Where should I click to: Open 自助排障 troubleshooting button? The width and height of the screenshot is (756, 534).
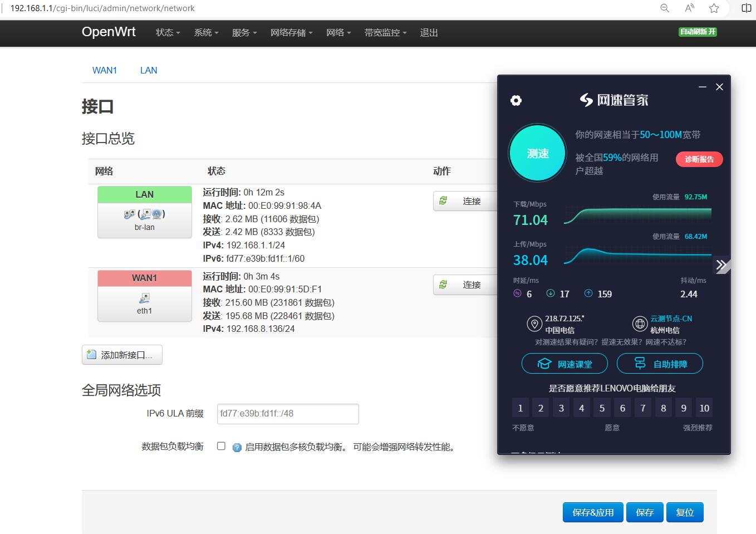pos(660,364)
